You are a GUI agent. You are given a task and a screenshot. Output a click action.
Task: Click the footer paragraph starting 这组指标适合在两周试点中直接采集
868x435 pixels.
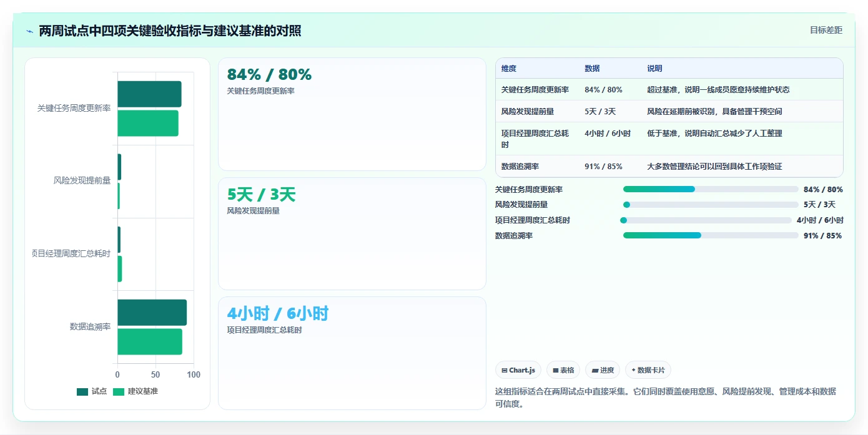pyautogui.click(x=666, y=398)
